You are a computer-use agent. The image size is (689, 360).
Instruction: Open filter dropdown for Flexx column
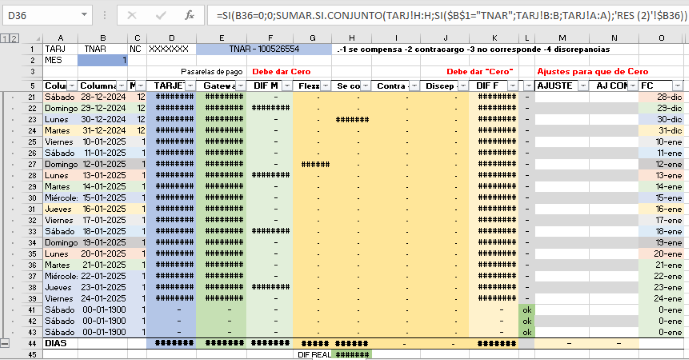coord(326,86)
